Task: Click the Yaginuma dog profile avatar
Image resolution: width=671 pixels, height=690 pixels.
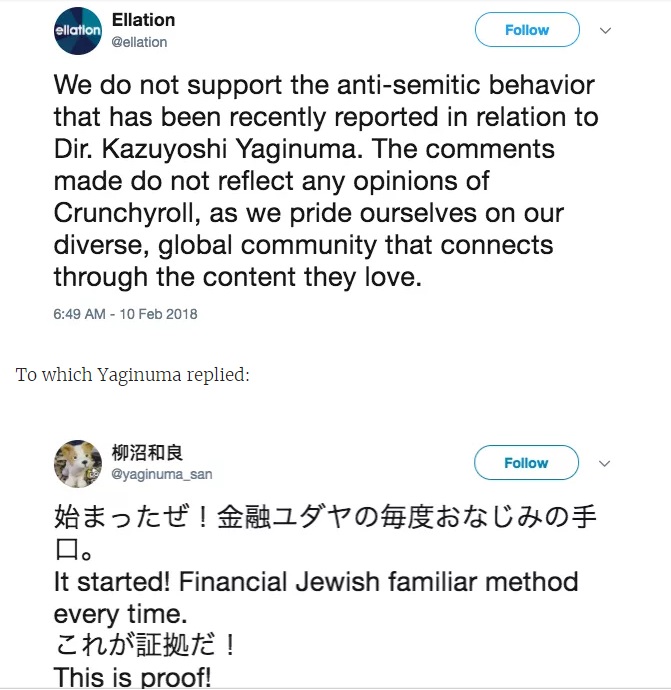Action: 78,463
